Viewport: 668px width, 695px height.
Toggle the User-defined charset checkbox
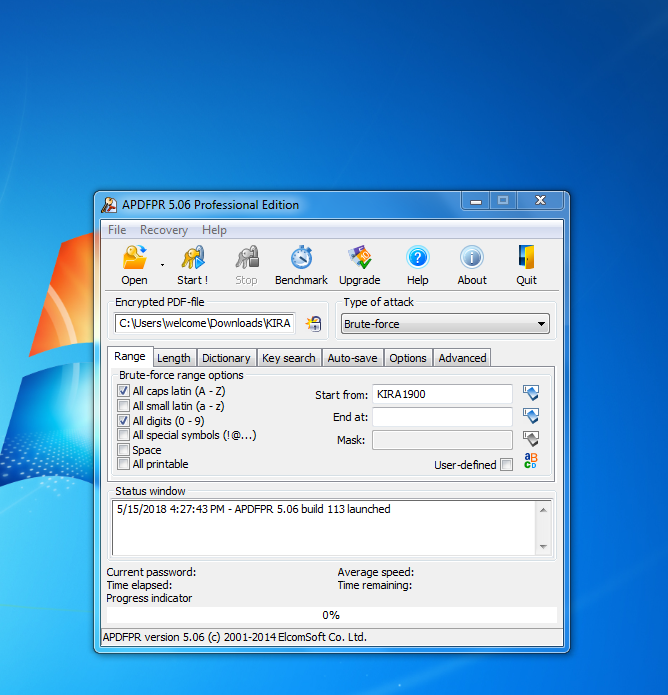(x=506, y=465)
